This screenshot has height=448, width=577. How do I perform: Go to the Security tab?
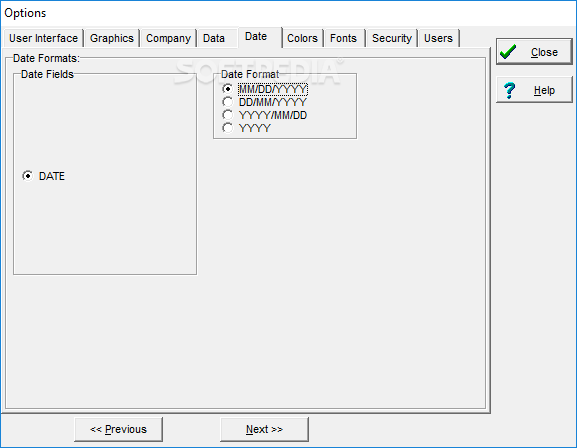392,38
